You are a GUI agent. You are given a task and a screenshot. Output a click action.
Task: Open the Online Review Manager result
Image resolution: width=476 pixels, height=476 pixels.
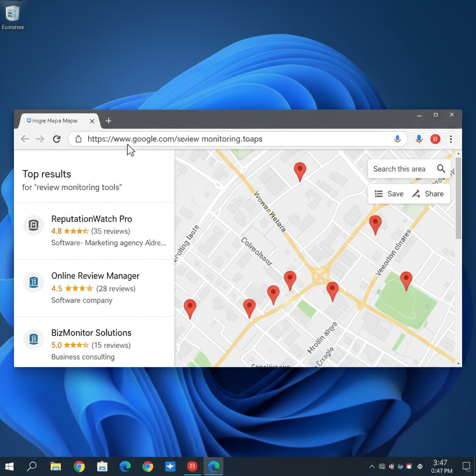94,288
